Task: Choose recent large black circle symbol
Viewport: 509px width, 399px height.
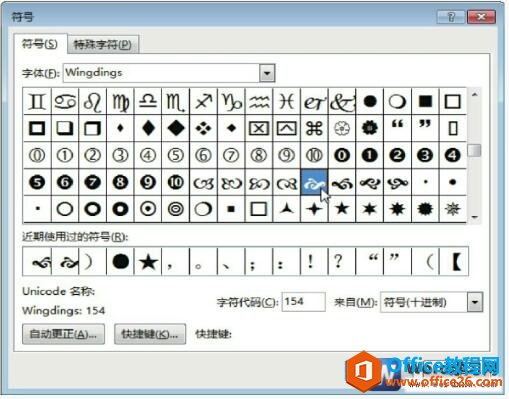Action: (120, 262)
